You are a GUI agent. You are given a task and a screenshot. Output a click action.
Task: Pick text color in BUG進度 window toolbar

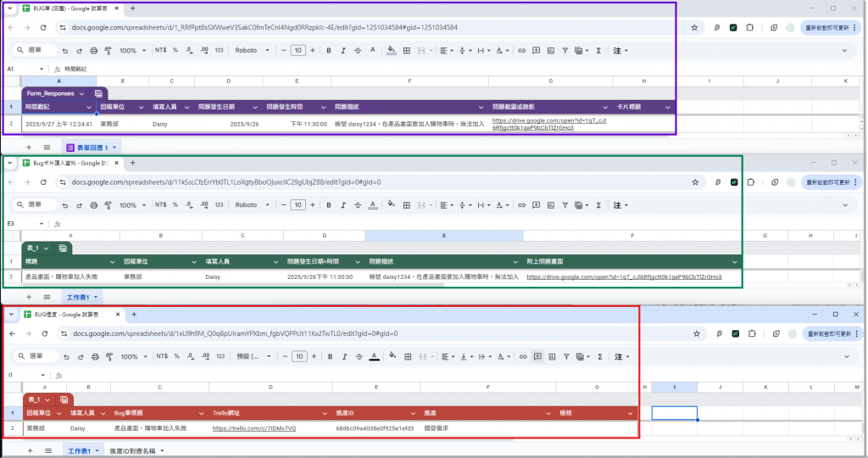(374, 357)
